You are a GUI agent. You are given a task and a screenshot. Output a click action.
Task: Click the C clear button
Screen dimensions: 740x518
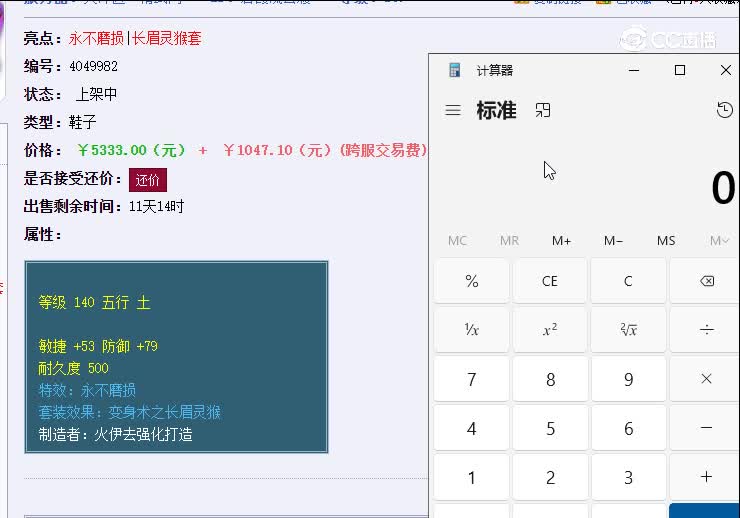[x=628, y=281]
